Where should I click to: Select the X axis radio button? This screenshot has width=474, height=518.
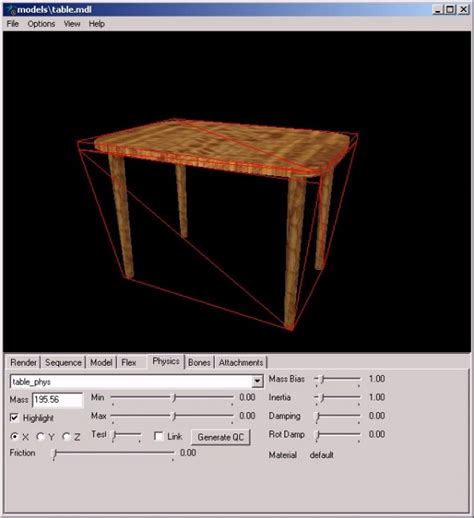click(14, 436)
